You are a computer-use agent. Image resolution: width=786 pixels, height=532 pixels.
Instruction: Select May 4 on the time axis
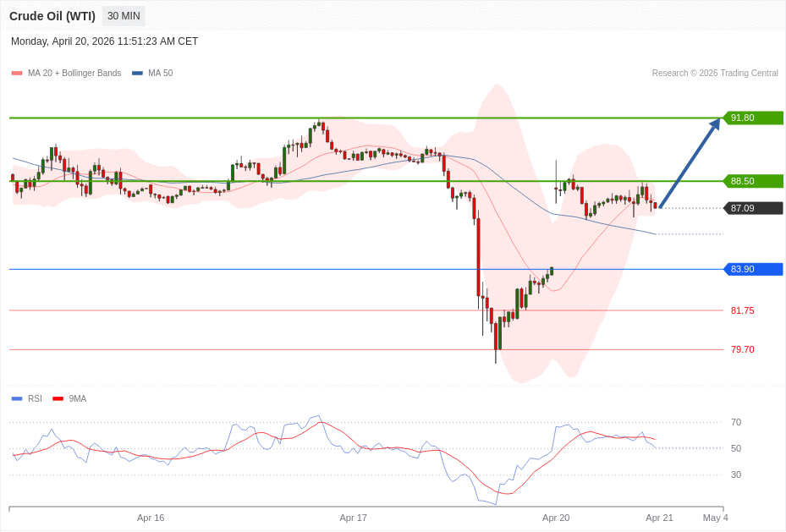715,518
